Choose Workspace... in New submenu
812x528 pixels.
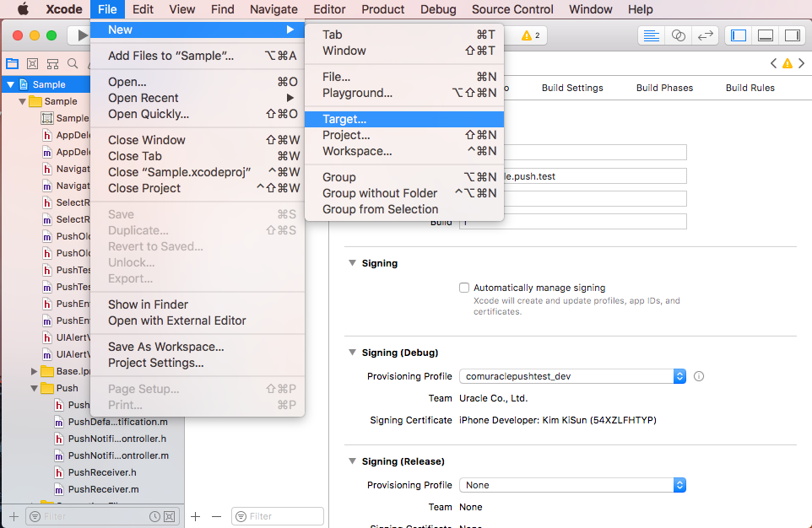(404, 151)
